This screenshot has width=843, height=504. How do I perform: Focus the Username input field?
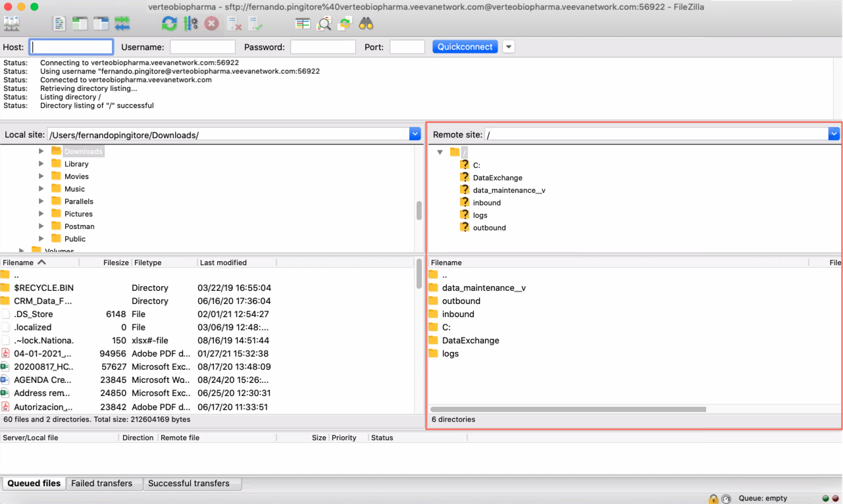click(203, 47)
